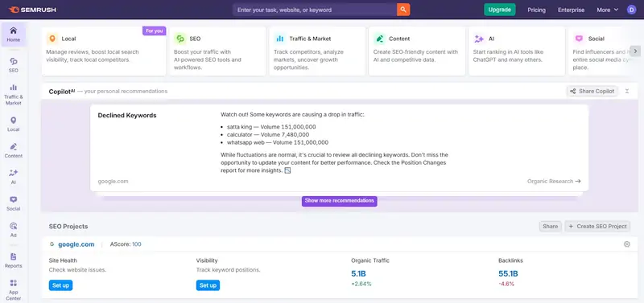The height and width of the screenshot is (303, 644).
Task: Collapse the Copilot recommendations panel
Action: pyautogui.click(x=627, y=91)
